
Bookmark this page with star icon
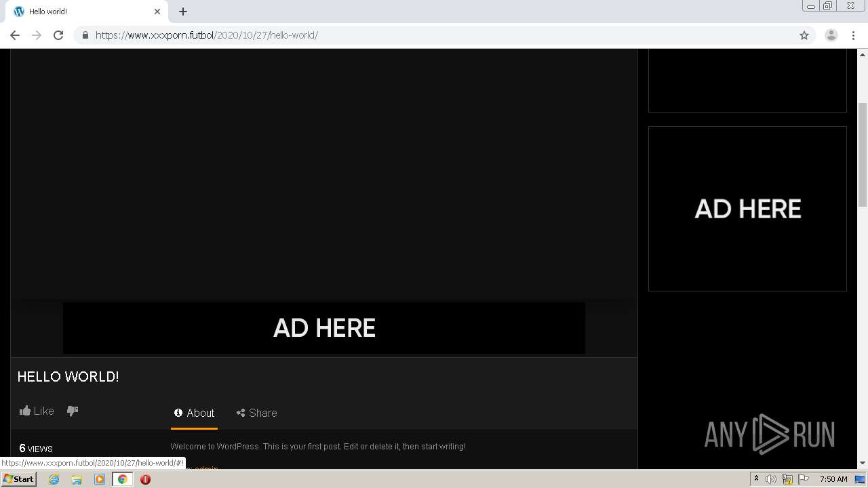pos(804,35)
